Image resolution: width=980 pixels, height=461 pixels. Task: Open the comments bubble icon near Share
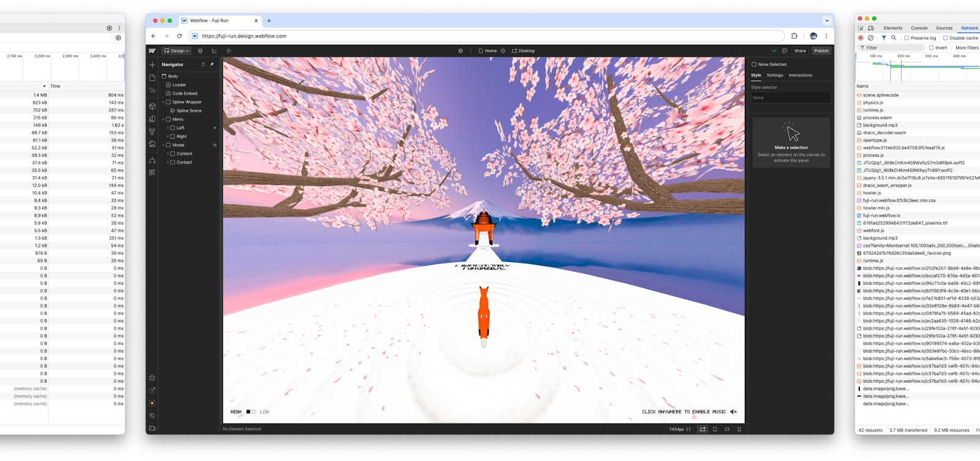784,51
